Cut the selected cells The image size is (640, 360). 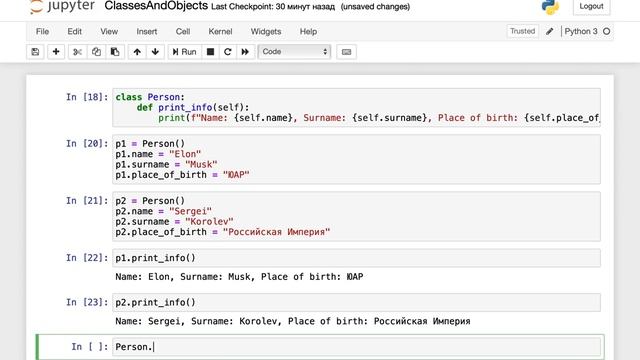(77, 52)
